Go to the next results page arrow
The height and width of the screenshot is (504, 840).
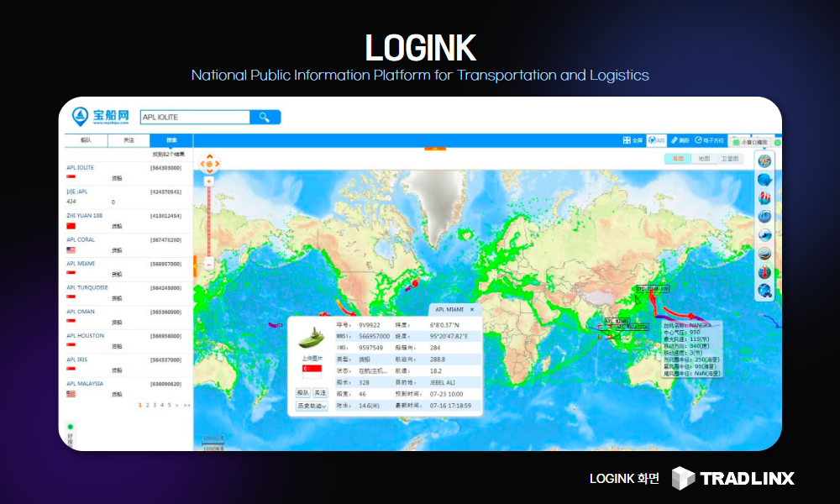click(x=176, y=406)
